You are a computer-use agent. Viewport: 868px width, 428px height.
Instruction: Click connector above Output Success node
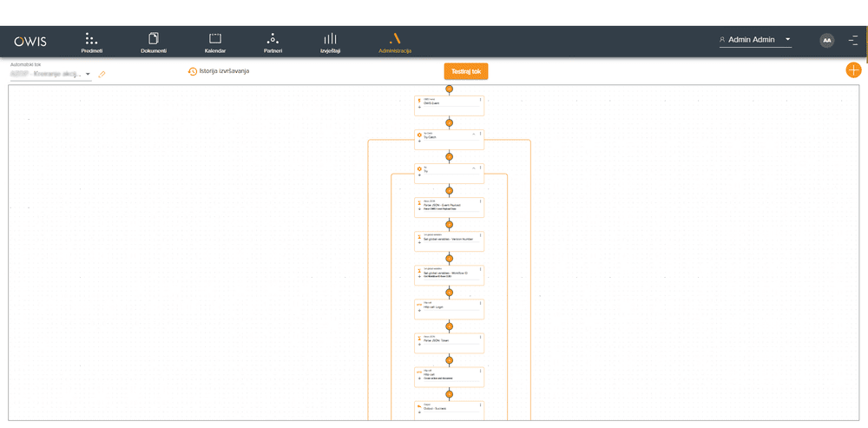coord(450,393)
